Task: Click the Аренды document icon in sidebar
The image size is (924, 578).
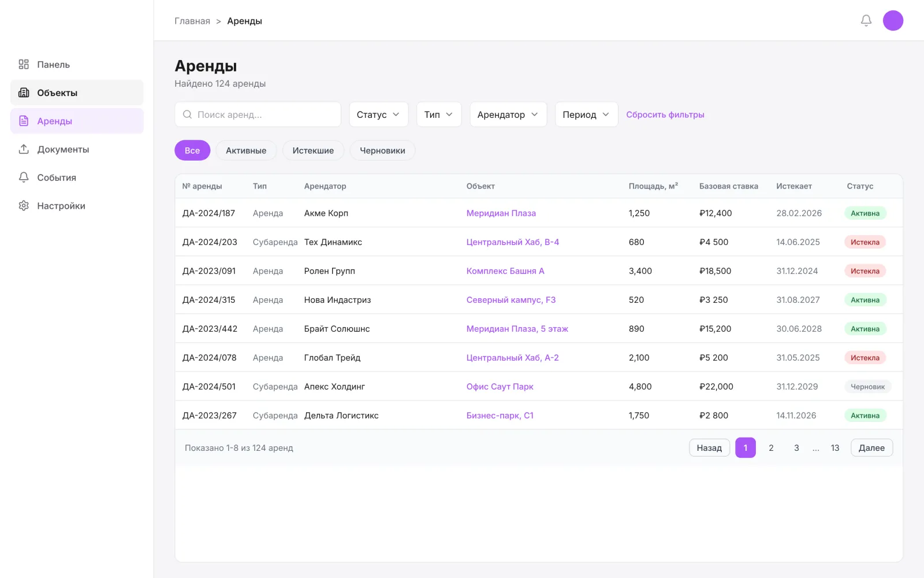Action: pyautogui.click(x=24, y=121)
